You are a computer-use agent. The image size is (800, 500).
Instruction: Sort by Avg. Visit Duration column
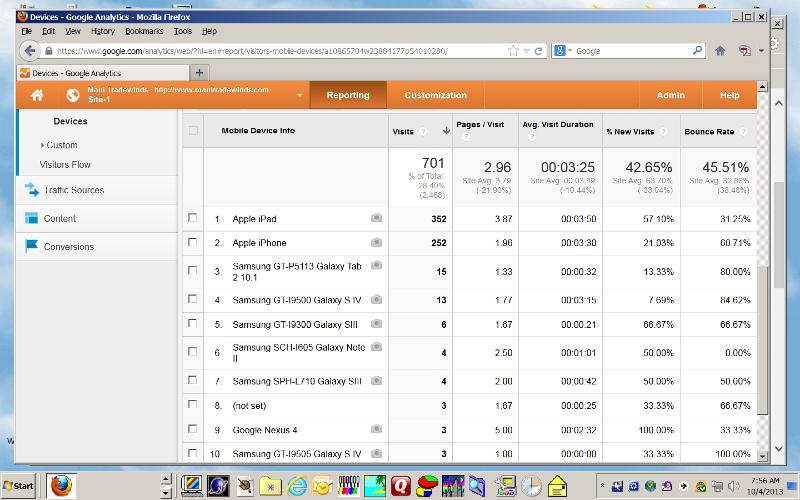click(558, 124)
